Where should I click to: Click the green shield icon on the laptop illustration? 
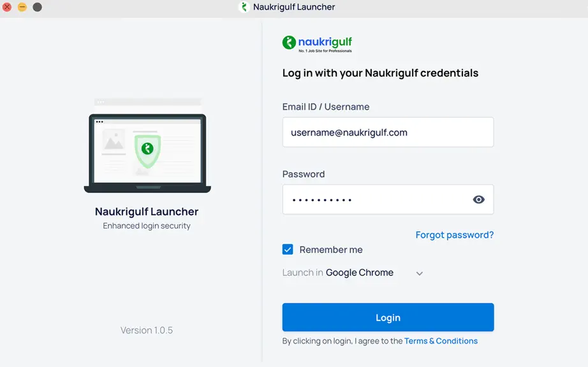point(148,151)
